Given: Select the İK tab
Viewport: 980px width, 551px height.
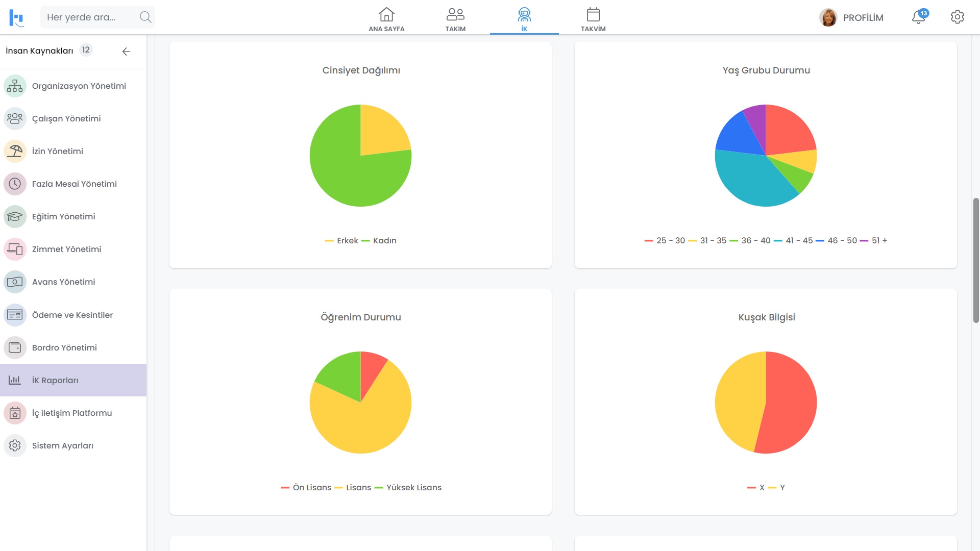Looking at the screenshot, I should click(524, 19).
